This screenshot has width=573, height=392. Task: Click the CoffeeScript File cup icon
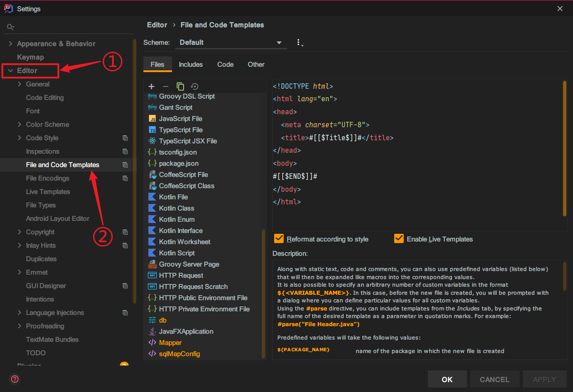(x=152, y=175)
